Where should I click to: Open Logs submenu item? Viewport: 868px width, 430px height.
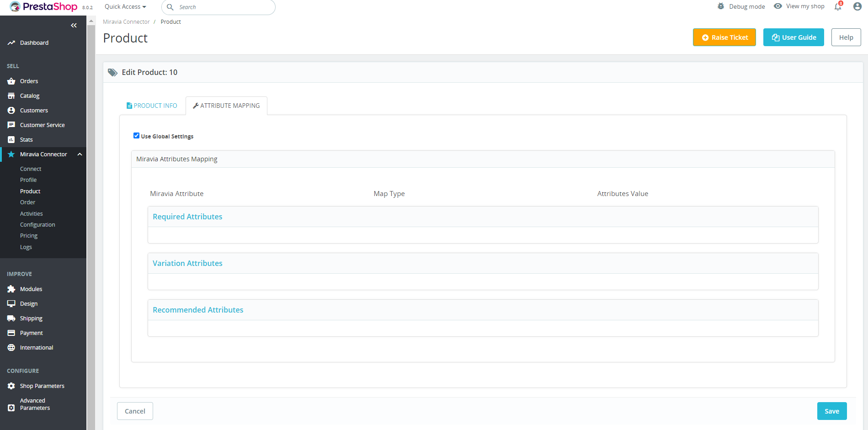point(26,247)
